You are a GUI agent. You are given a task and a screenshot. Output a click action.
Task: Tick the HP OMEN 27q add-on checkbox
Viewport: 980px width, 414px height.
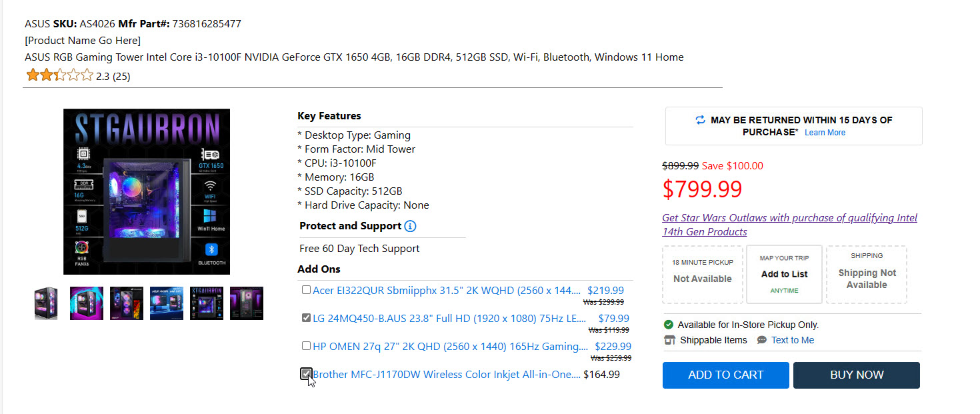tap(306, 346)
